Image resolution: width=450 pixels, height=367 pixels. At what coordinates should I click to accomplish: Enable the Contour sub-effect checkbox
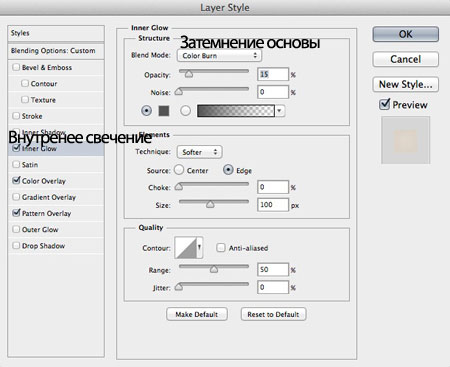pyautogui.click(x=25, y=83)
